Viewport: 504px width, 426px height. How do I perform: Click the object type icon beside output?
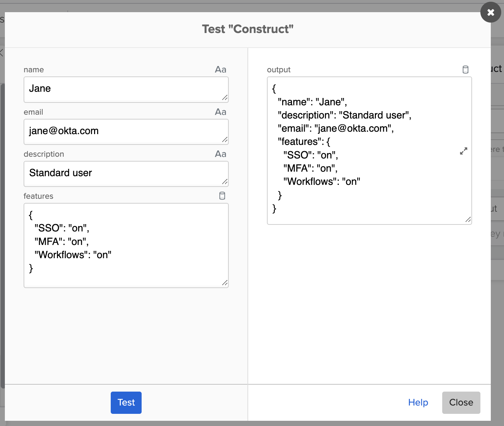(x=465, y=69)
